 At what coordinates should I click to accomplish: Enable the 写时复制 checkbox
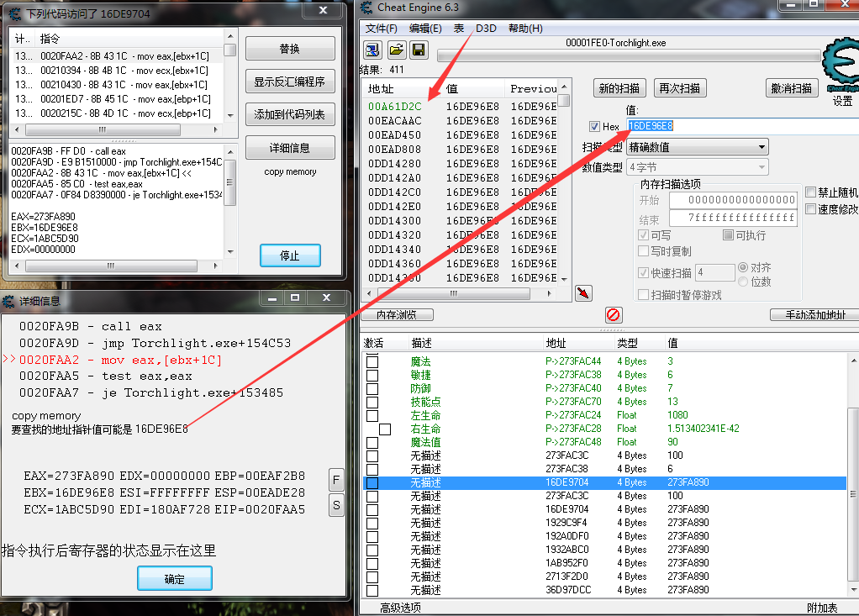[x=644, y=251]
